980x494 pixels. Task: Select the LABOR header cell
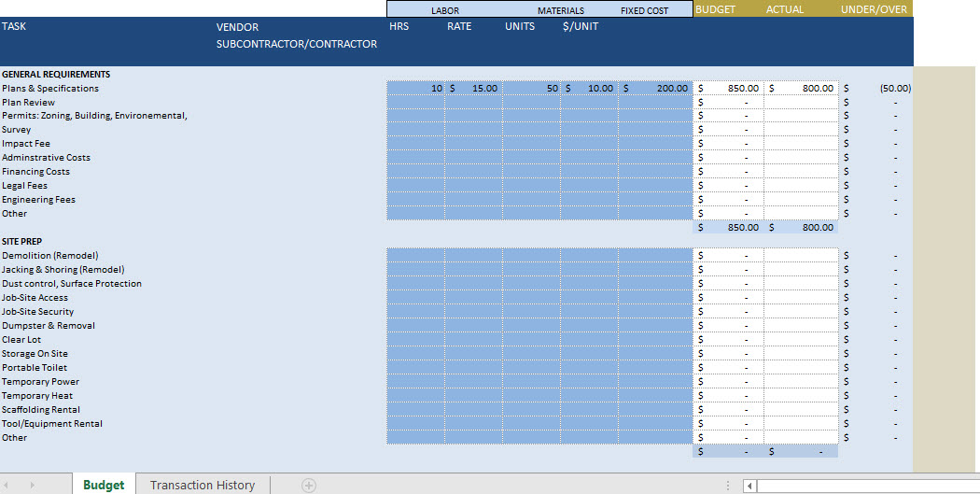[445, 10]
